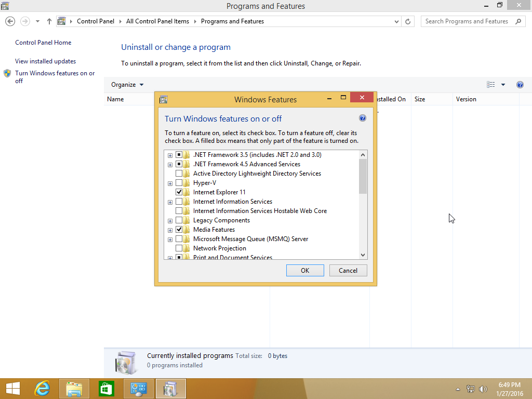
Task: Enable Hyper-V checkbox
Action: (x=179, y=183)
